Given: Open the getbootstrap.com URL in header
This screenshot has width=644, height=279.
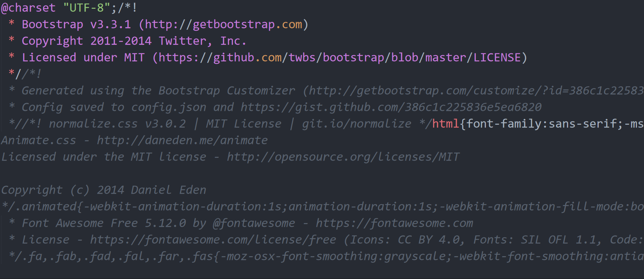Looking at the screenshot, I should point(223,24).
